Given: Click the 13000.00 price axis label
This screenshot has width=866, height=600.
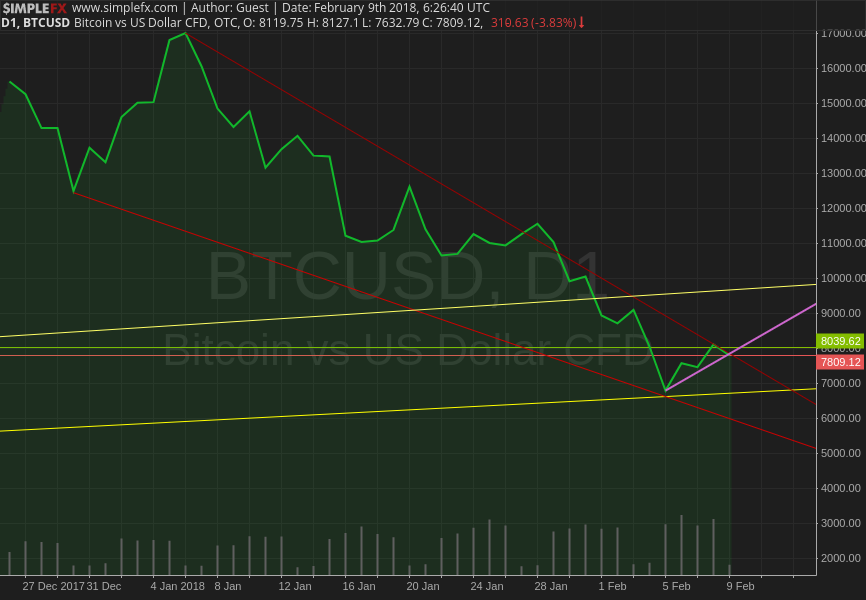Looking at the screenshot, I should pyautogui.click(x=843, y=173).
